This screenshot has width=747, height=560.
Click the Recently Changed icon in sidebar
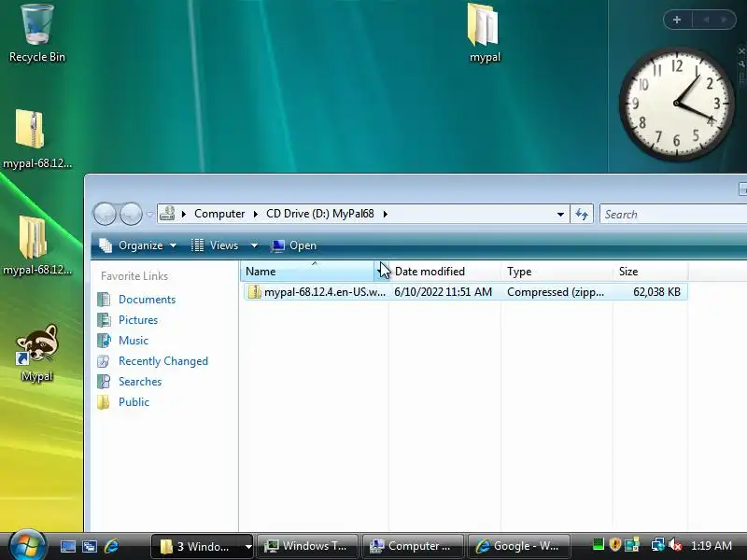tap(104, 361)
